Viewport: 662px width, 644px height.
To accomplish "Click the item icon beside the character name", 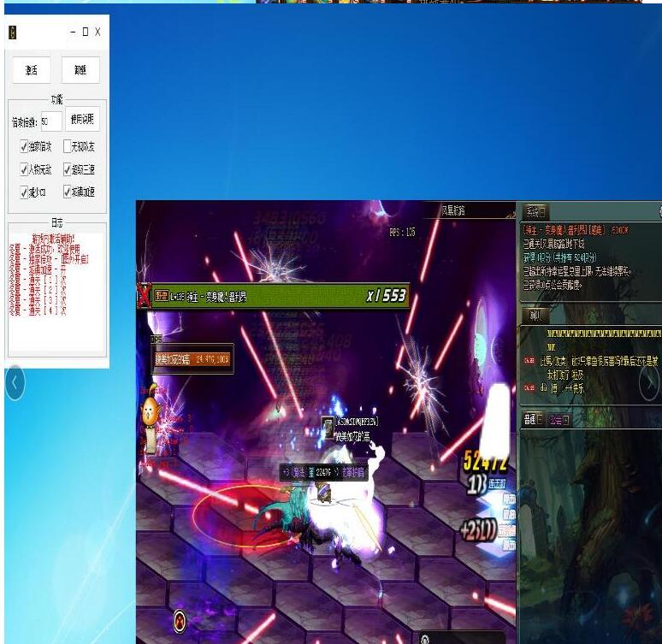I will tap(328, 428).
